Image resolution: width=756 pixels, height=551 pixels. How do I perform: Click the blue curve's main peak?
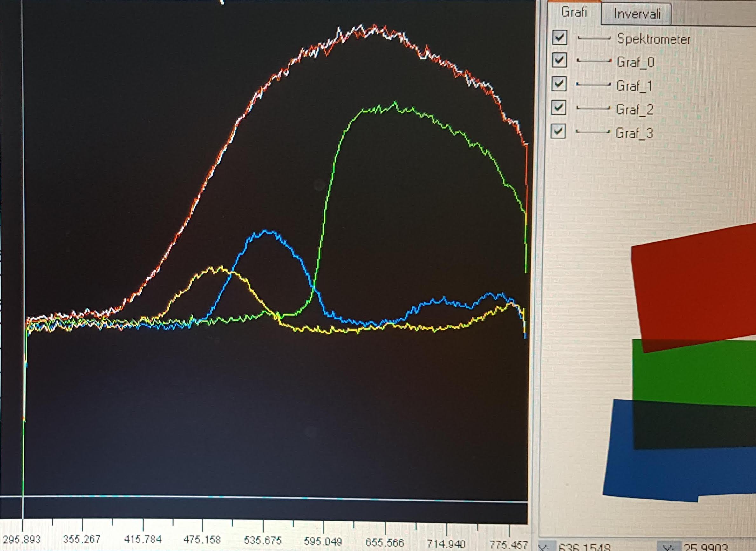pos(266,231)
